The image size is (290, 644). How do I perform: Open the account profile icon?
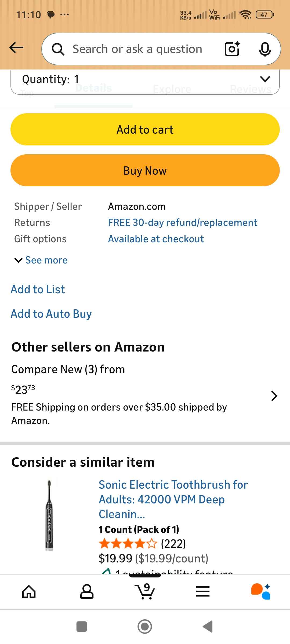(x=87, y=592)
